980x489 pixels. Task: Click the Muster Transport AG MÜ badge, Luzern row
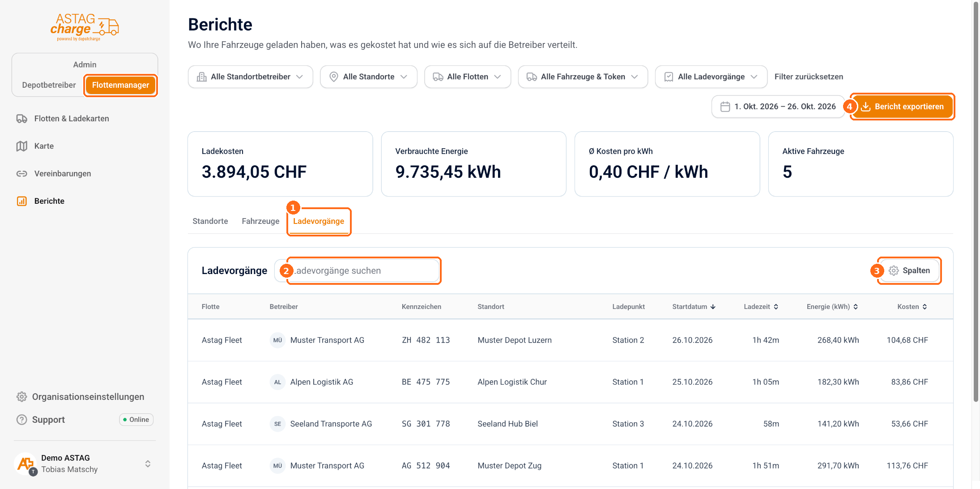click(277, 340)
